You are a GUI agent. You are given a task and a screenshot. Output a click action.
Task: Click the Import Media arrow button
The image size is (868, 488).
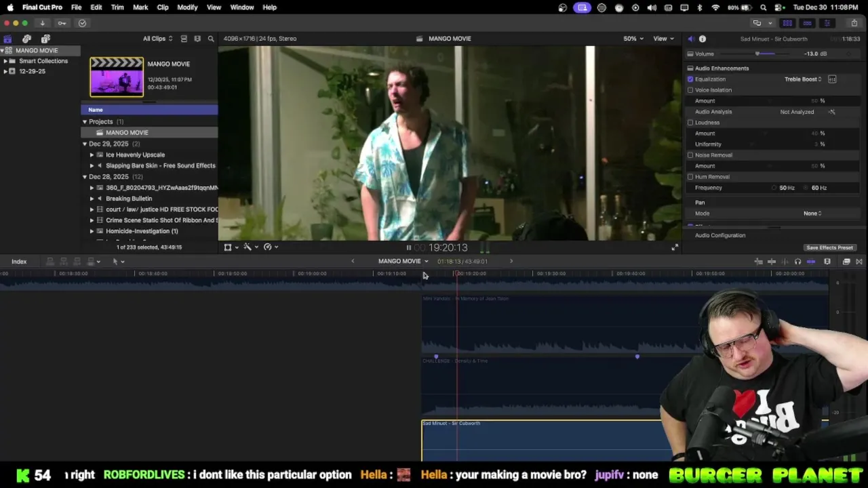(x=42, y=23)
